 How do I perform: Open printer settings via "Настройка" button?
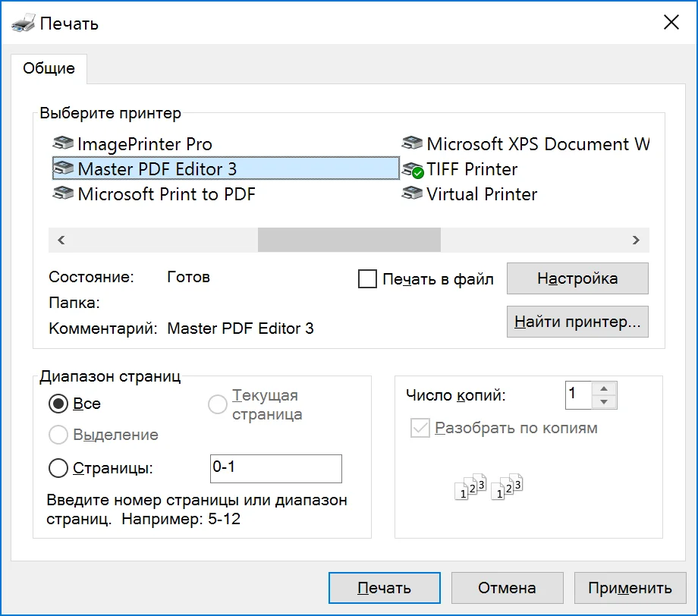click(577, 278)
